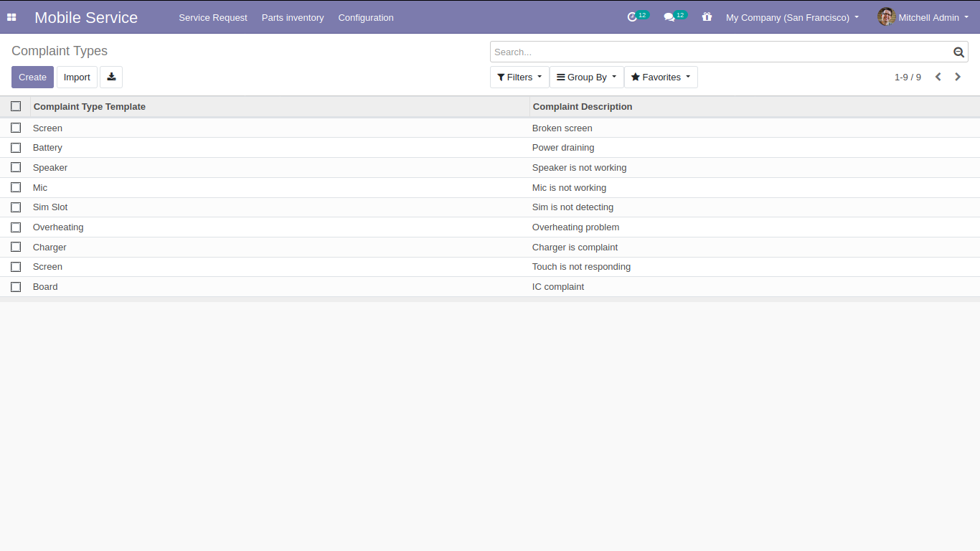This screenshot has height=551, width=980.
Task: Select the Sim Slot row checkbox
Action: [16, 207]
